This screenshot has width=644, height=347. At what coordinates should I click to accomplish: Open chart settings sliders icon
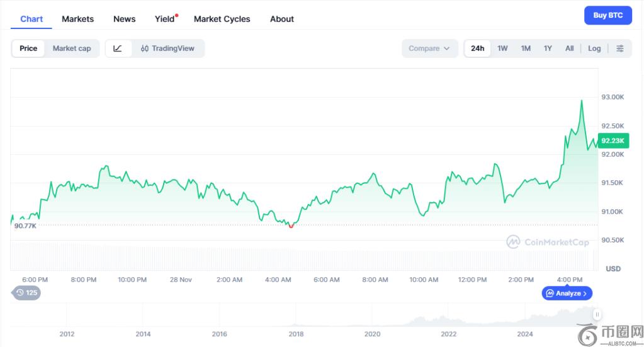(x=620, y=48)
